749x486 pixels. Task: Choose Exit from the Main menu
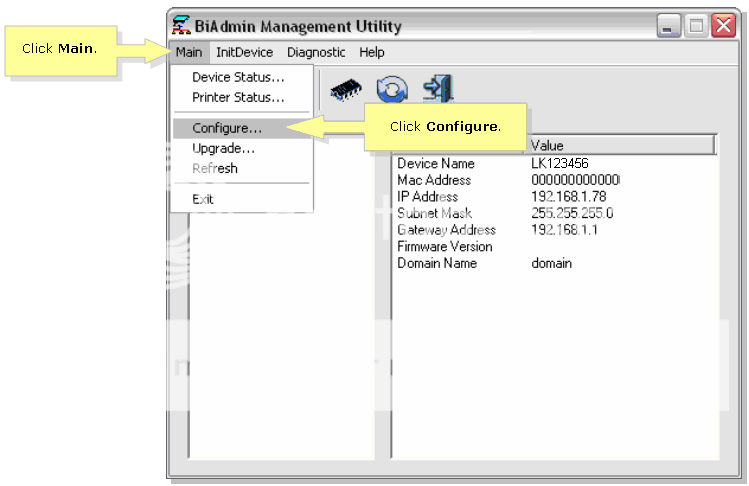pos(242,199)
